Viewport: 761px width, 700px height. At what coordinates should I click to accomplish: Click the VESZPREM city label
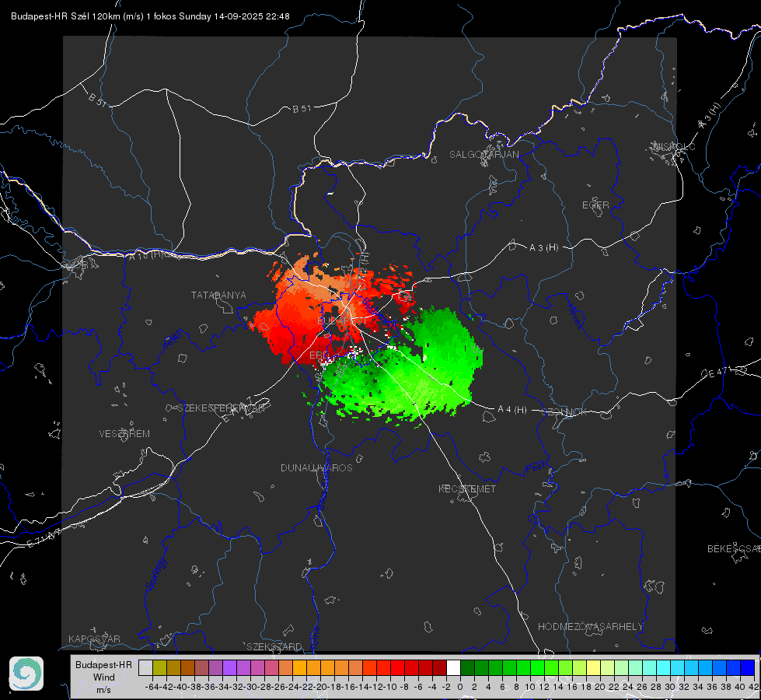tap(124, 434)
